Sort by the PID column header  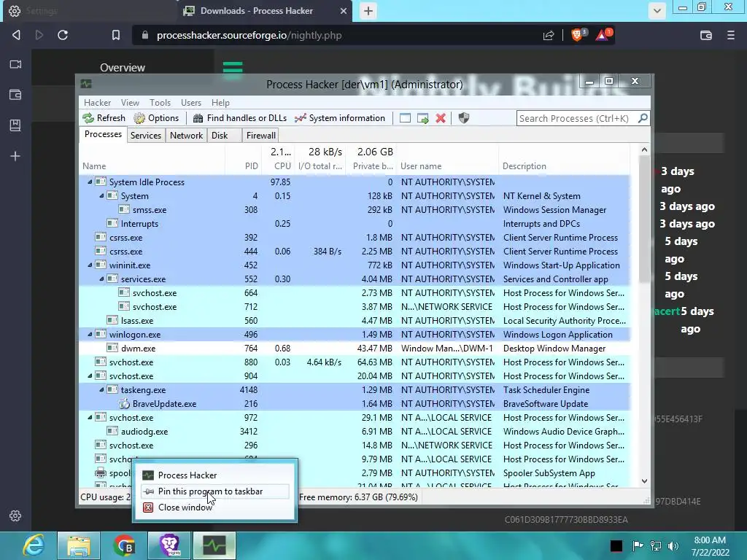[x=243, y=166]
